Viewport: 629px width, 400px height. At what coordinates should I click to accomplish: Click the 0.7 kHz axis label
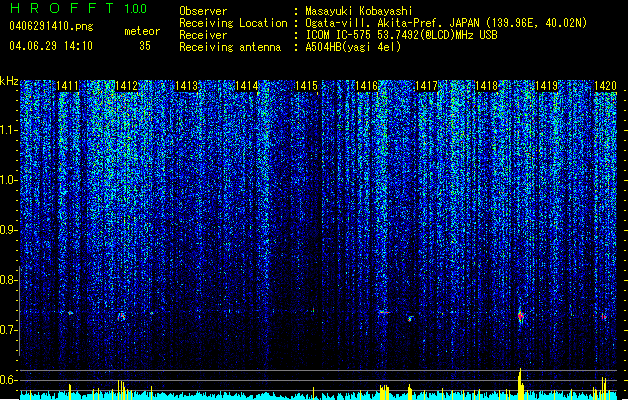[x=8, y=330]
